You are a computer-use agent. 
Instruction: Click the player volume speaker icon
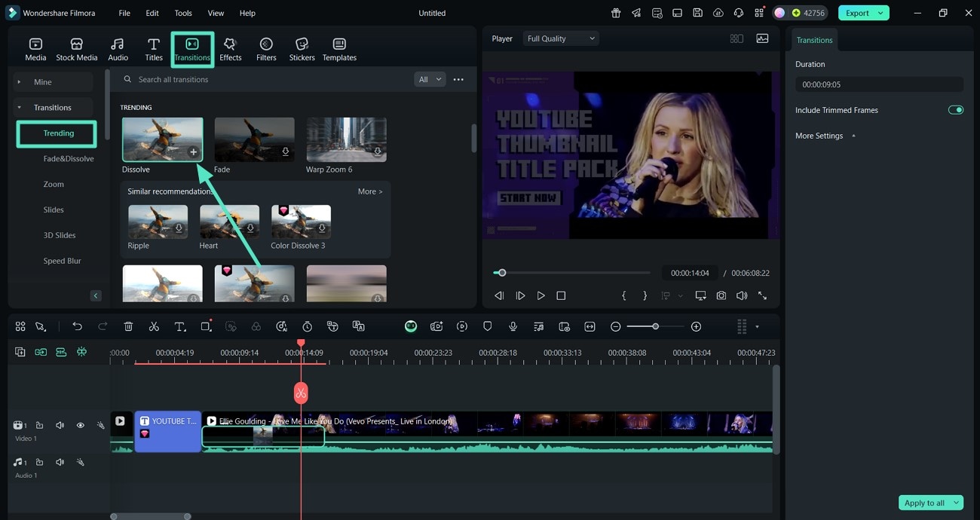[742, 295]
